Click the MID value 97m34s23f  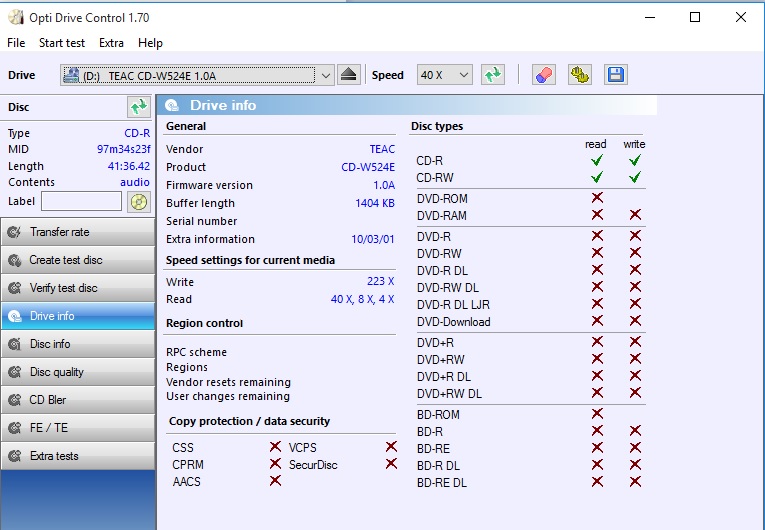click(x=123, y=149)
